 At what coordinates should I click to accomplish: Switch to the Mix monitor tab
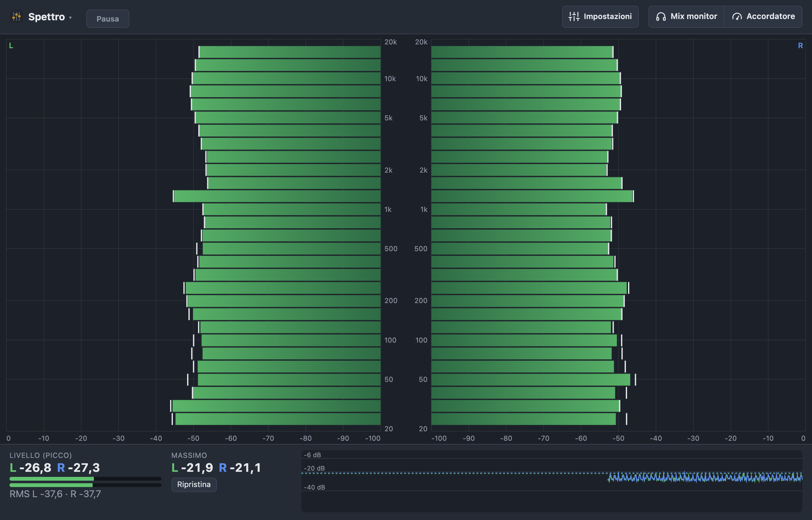686,17
